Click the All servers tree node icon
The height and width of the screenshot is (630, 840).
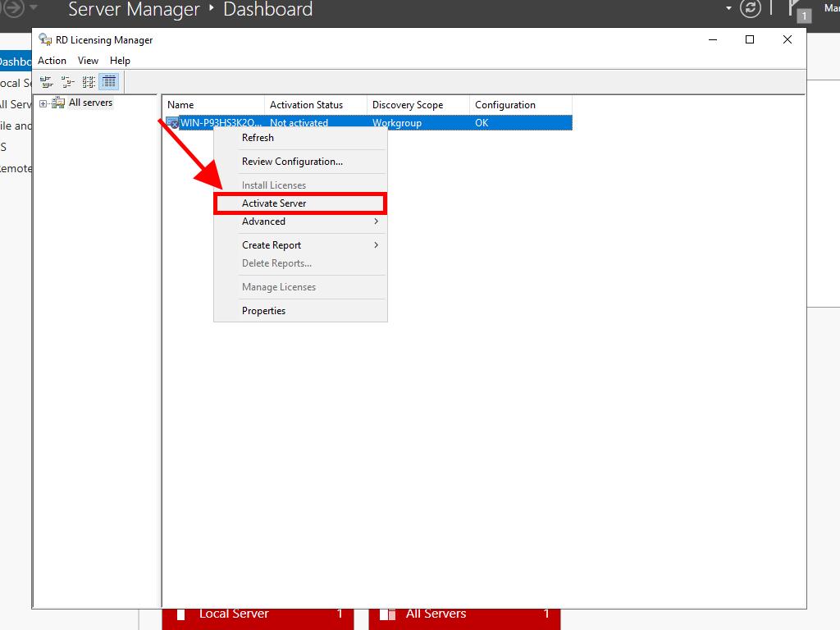point(58,103)
